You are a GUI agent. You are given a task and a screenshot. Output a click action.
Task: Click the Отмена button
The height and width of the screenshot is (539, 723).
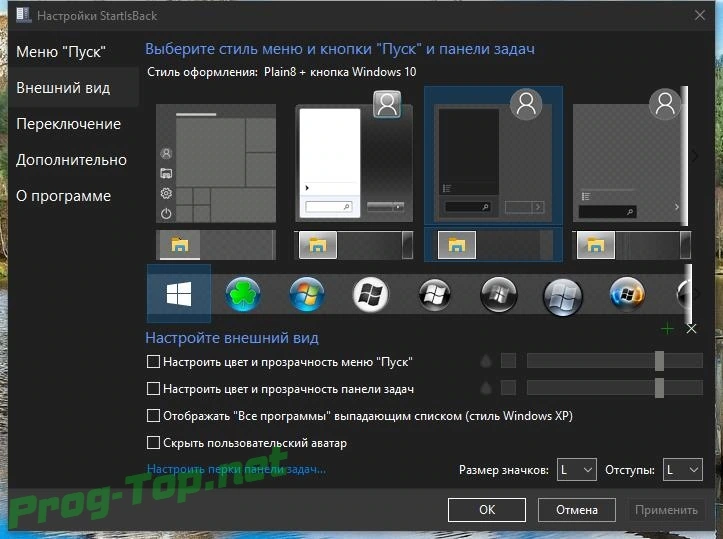(576, 509)
